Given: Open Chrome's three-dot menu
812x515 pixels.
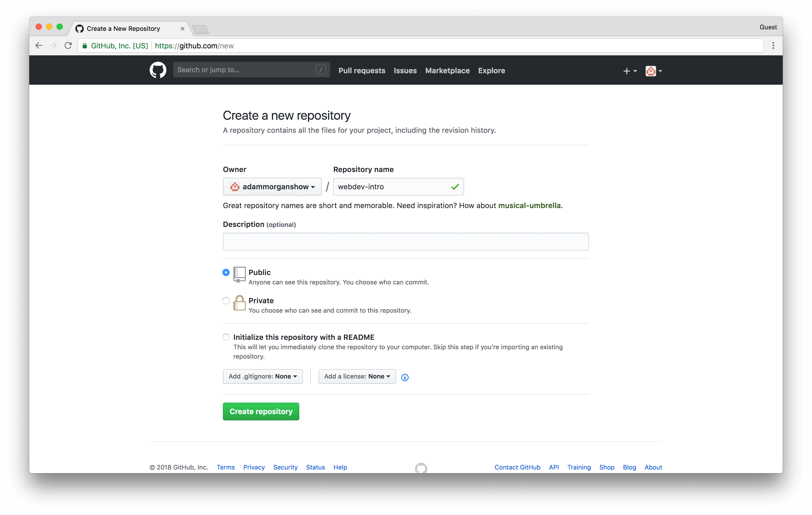Looking at the screenshot, I should (x=773, y=45).
